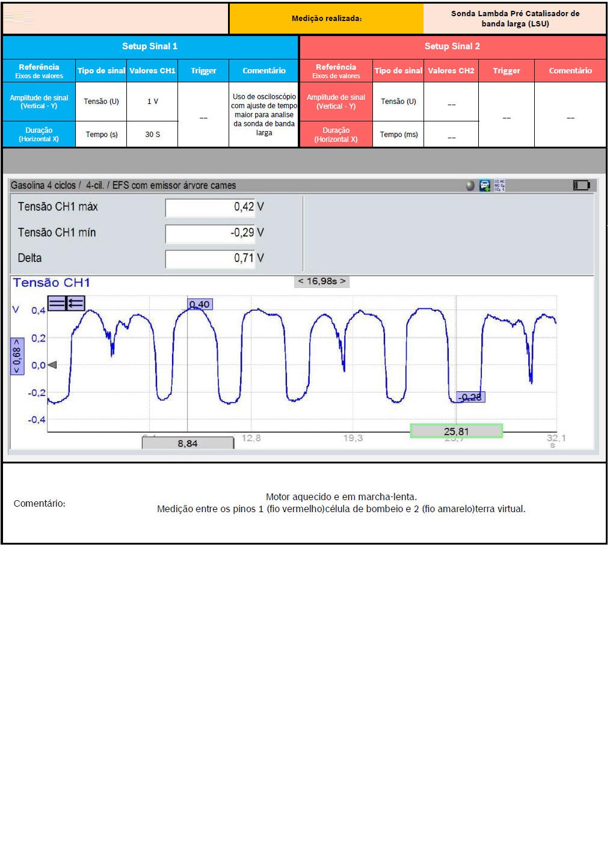610x868 pixels.
Task: Click the zero-level triangle marker
Action: (x=52, y=365)
